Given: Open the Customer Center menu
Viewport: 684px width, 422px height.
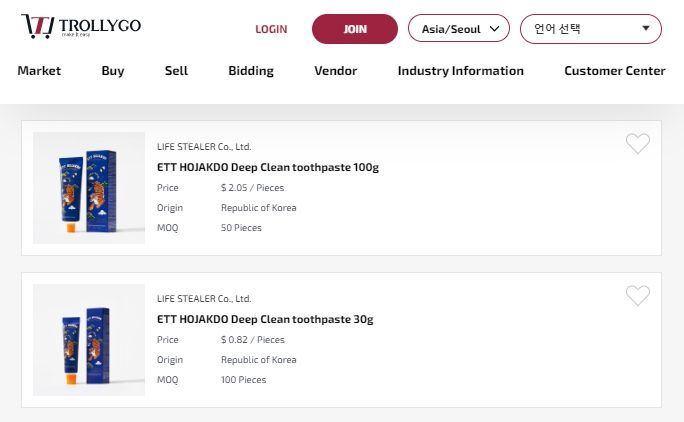Looking at the screenshot, I should (x=614, y=71).
